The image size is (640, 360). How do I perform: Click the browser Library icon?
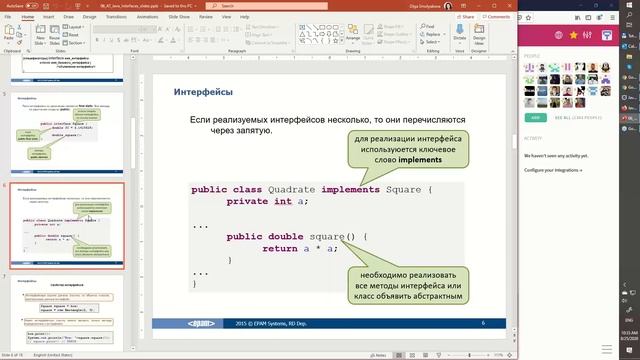coord(577,18)
